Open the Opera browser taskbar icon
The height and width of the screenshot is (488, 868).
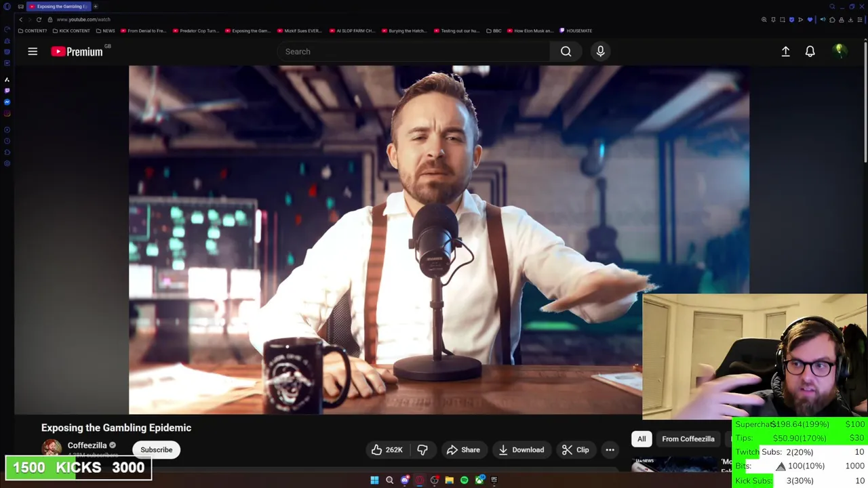420,480
